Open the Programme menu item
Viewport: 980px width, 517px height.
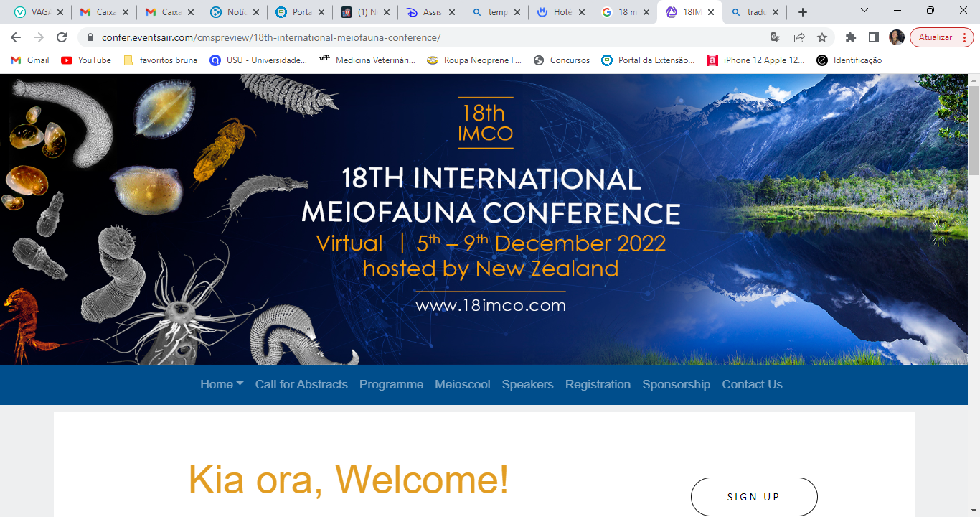coord(391,384)
